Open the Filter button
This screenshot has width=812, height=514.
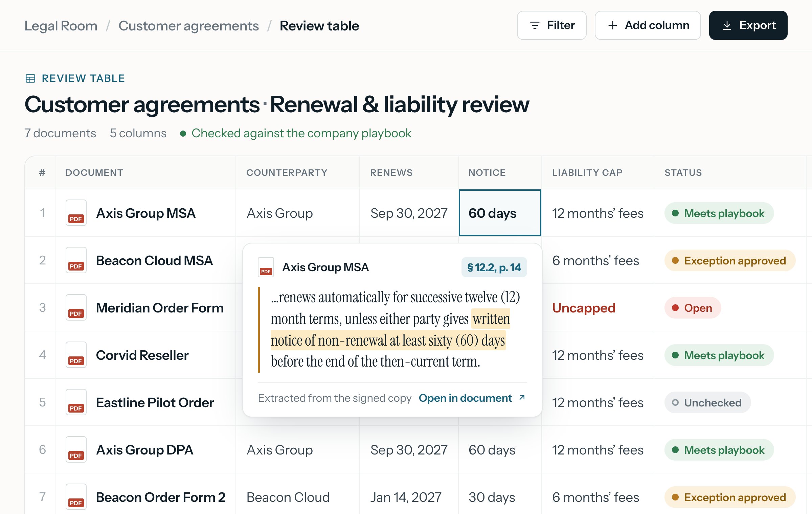click(x=552, y=25)
